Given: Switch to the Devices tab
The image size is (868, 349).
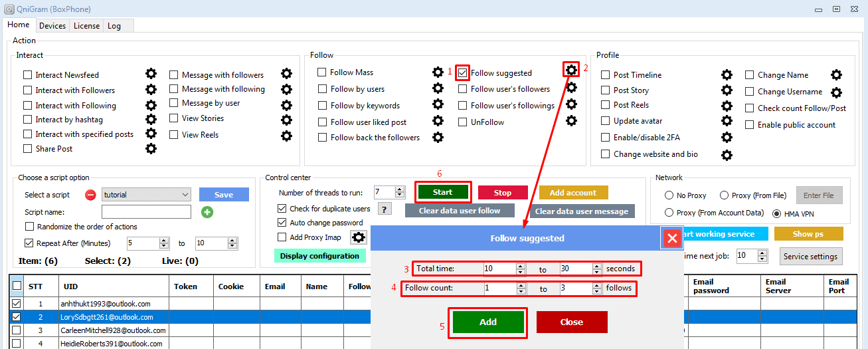Looking at the screenshot, I should tap(52, 26).
